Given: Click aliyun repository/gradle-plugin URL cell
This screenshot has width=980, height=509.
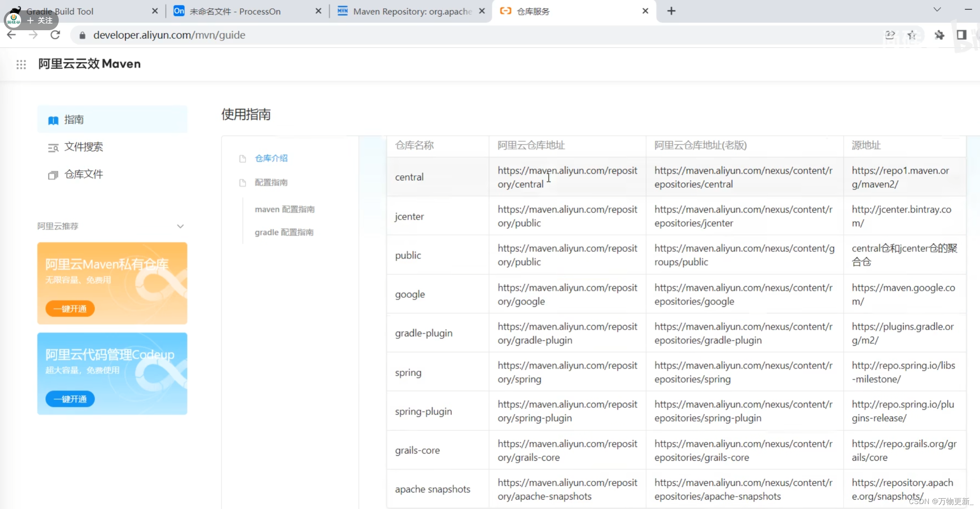Looking at the screenshot, I should pos(567,333).
